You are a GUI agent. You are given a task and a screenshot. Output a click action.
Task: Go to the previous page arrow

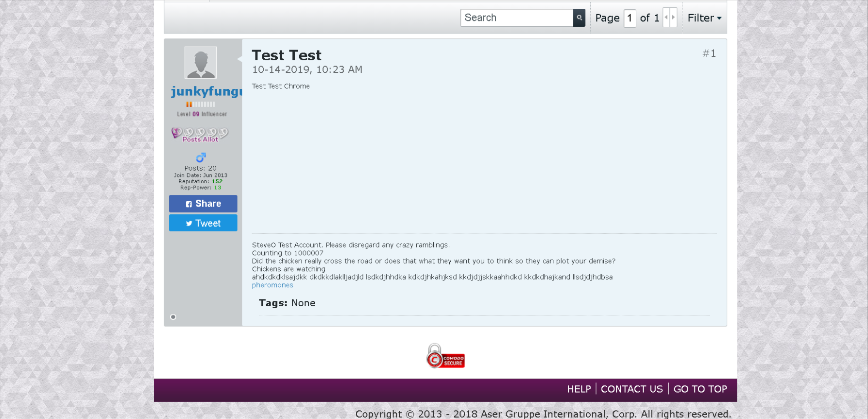[x=666, y=17]
